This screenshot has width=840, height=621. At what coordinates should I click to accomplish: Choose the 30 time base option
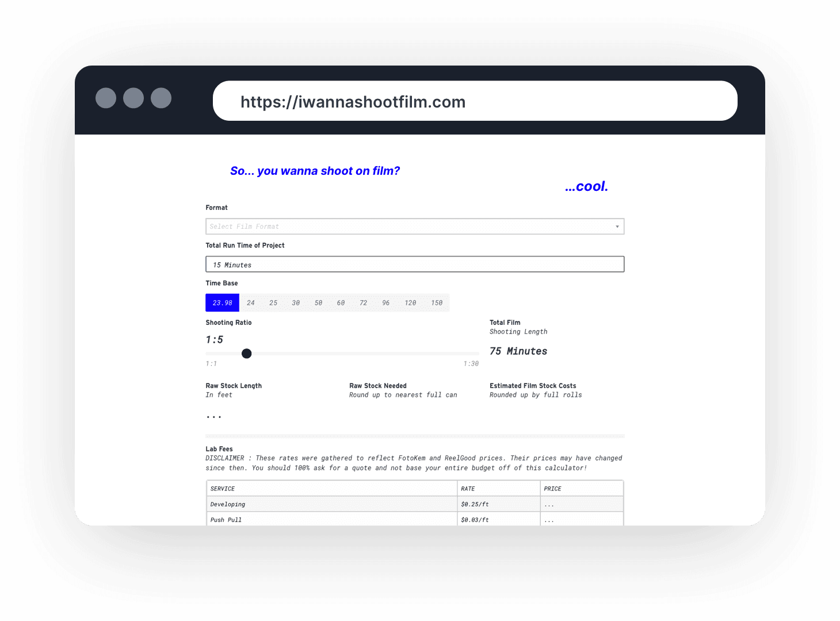click(296, 303)
